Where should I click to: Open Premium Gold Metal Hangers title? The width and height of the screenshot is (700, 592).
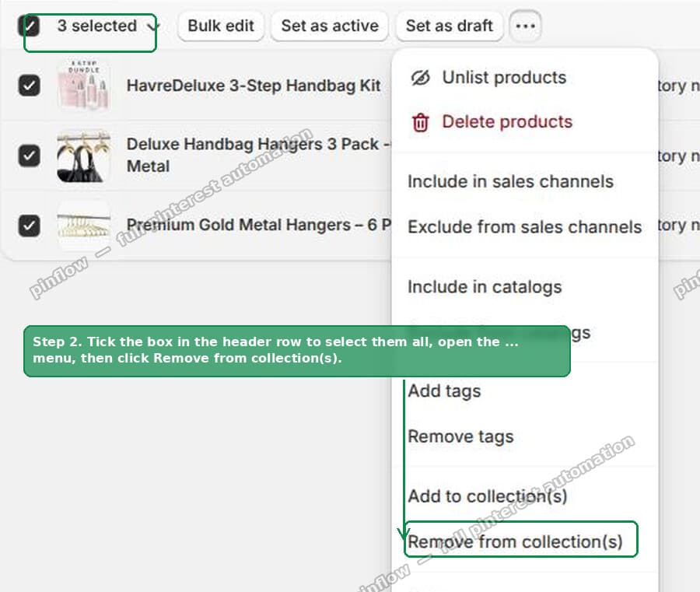click(x=259, y=225)
